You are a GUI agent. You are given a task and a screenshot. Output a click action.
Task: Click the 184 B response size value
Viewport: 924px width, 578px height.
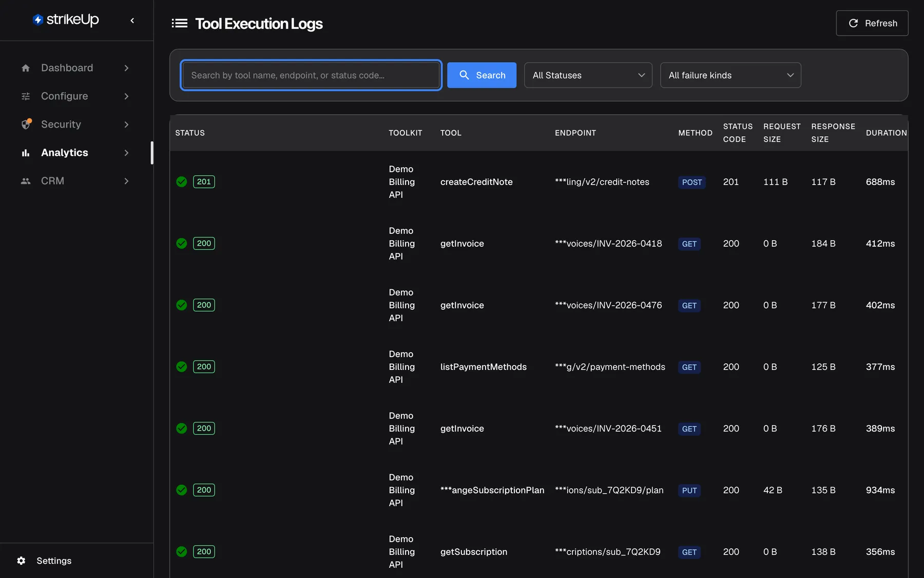click(x=823, y=244)
